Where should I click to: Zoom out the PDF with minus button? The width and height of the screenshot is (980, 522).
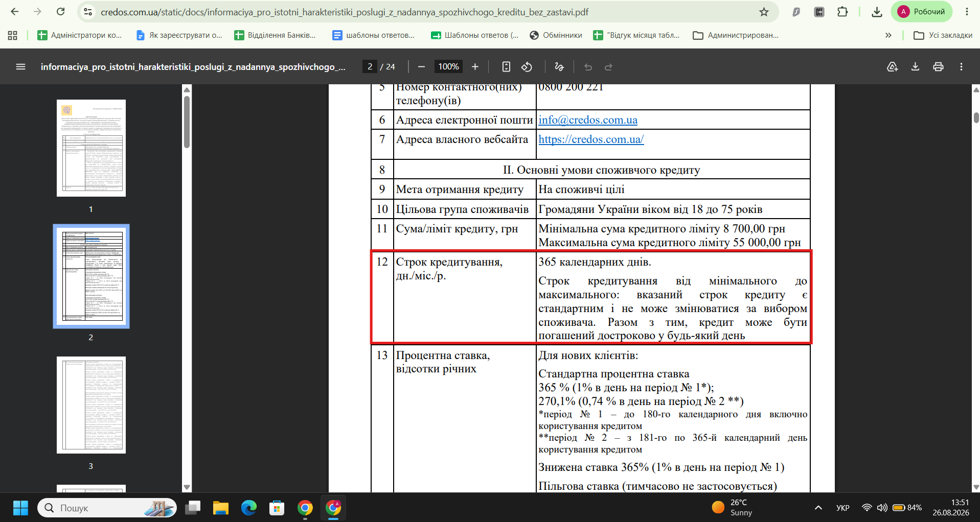pos(421,66)
